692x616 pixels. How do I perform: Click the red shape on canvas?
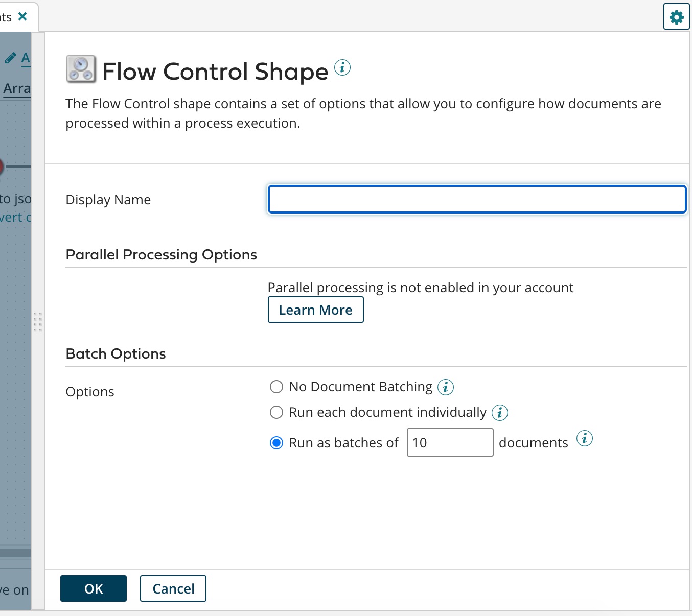(x=2, y=167)
